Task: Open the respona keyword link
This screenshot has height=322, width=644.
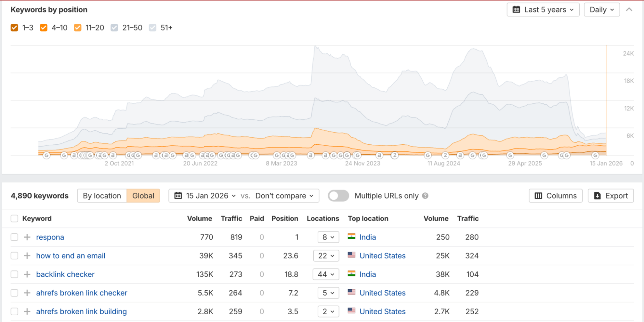Action: pyautogui.click(x=50, y=237)
